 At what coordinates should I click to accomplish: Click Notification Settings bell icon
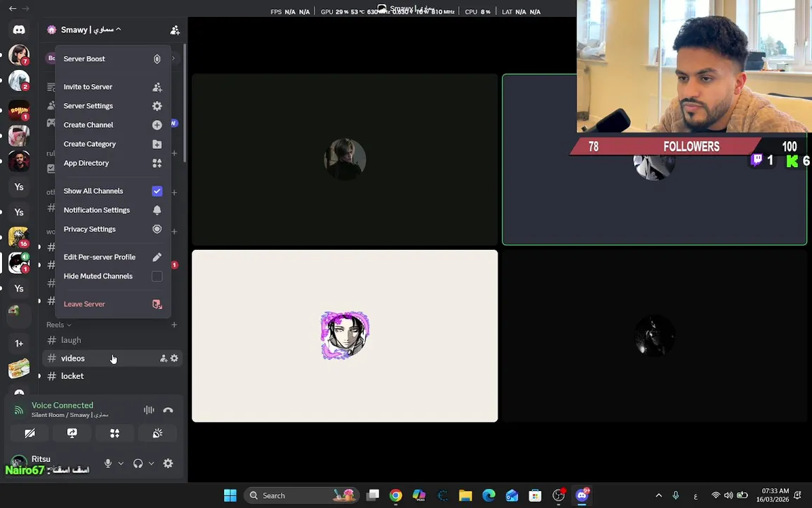tap(157, 210)
